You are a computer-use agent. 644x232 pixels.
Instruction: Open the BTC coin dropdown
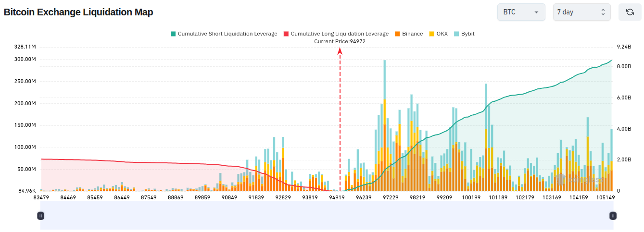(x=521, y=12)
